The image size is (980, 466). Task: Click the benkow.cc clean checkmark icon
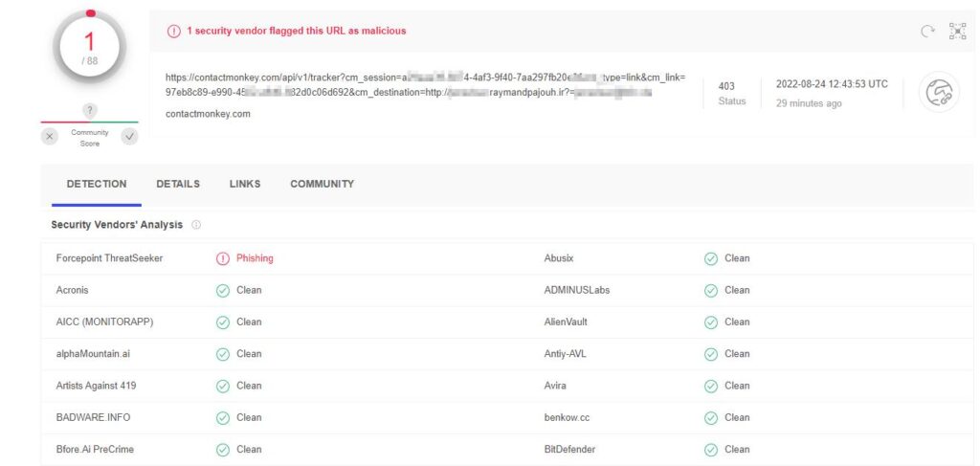coord(711,418)
